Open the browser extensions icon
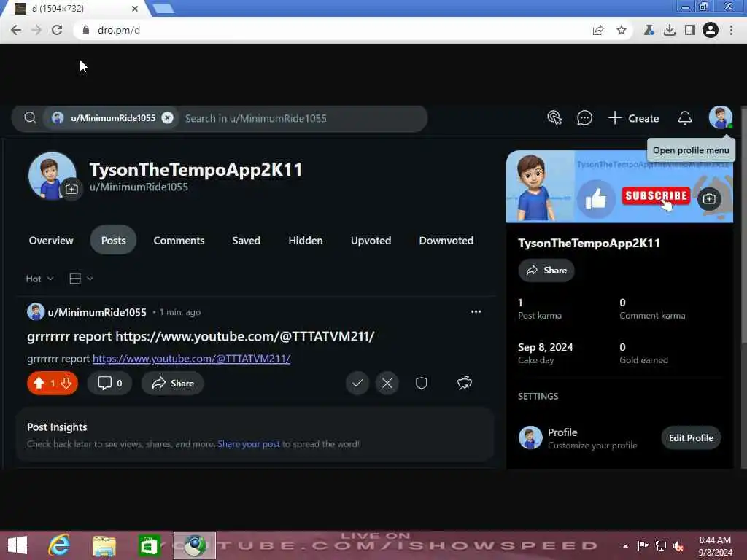Viewport: 747px width, 560px height. 649,30
